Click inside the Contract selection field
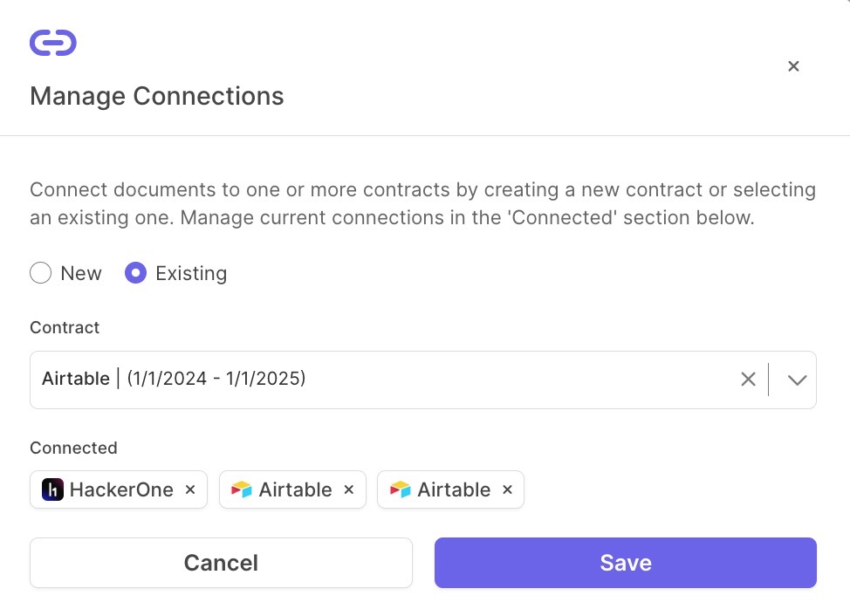850x616 pixels. [x=423, y=380]
